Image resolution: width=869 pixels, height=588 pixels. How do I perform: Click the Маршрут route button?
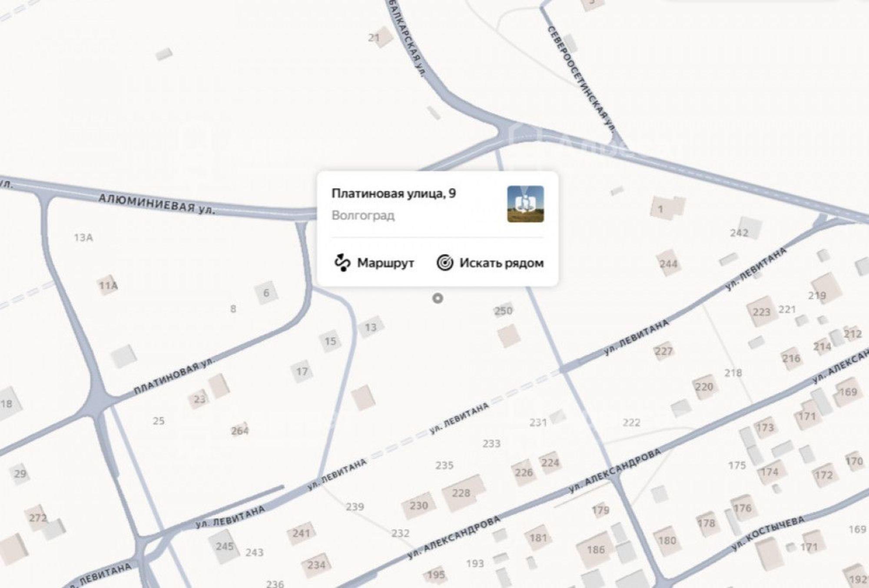[x=374, y=263]
